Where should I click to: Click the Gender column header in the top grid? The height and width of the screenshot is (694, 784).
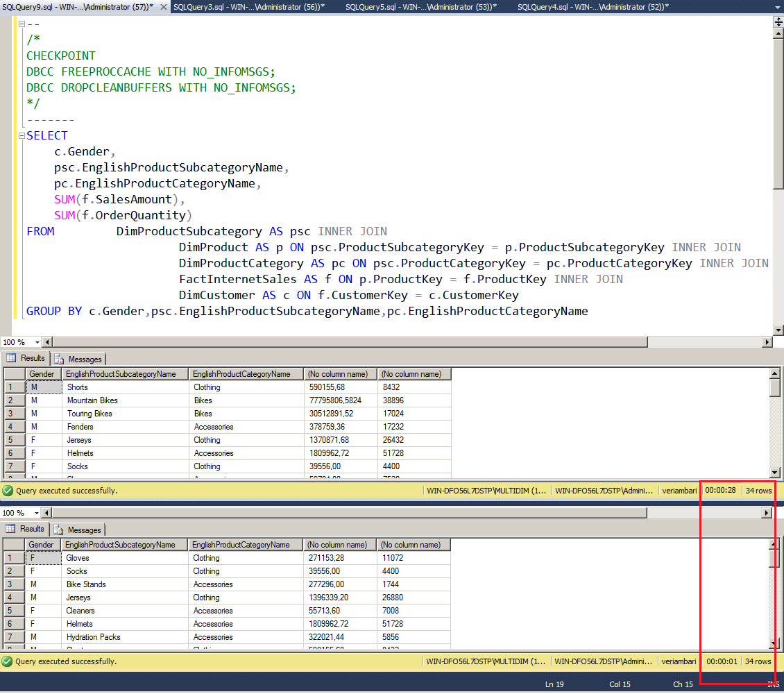coord(42,373)
